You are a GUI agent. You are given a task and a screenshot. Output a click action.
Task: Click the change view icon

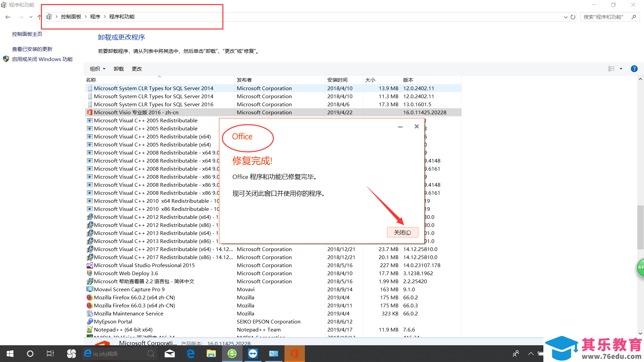(x=611, y=69)
